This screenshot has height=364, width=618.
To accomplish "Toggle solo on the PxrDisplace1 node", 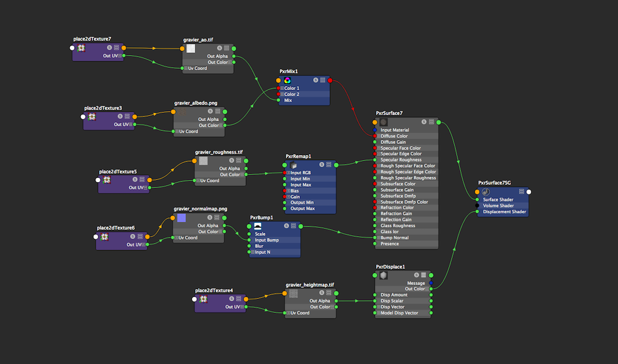I will click(x=417, y=275).
